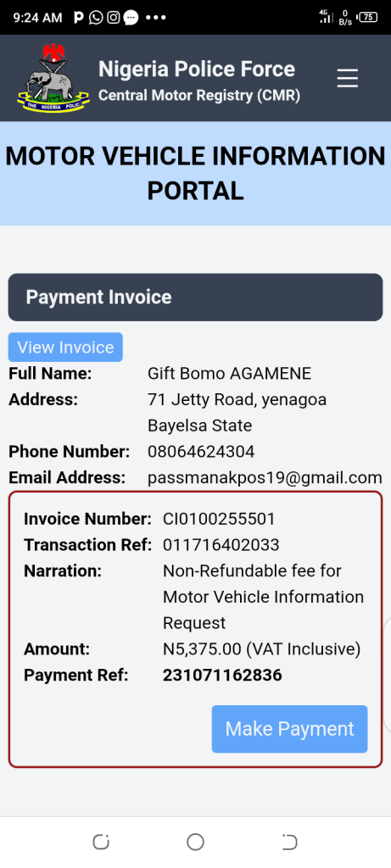
Task: Tap the phone number 08064624304
Action: click(201, 452)
